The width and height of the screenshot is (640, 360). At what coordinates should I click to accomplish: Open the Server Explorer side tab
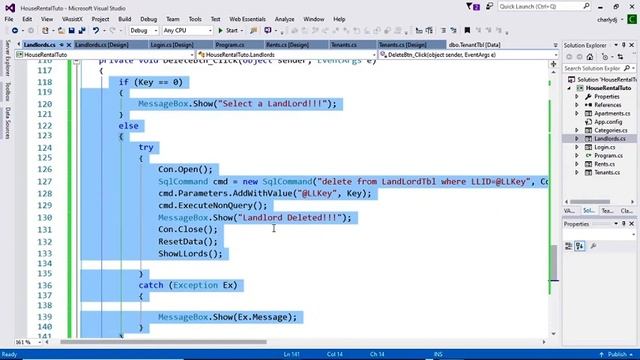(7, 58)
